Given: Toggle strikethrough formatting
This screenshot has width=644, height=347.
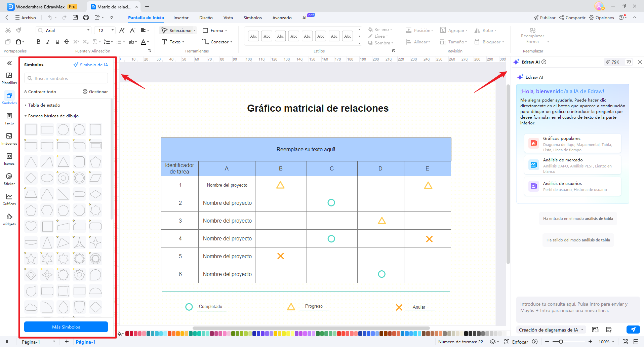Looking at the screenshot, I should tap(67, 42).
